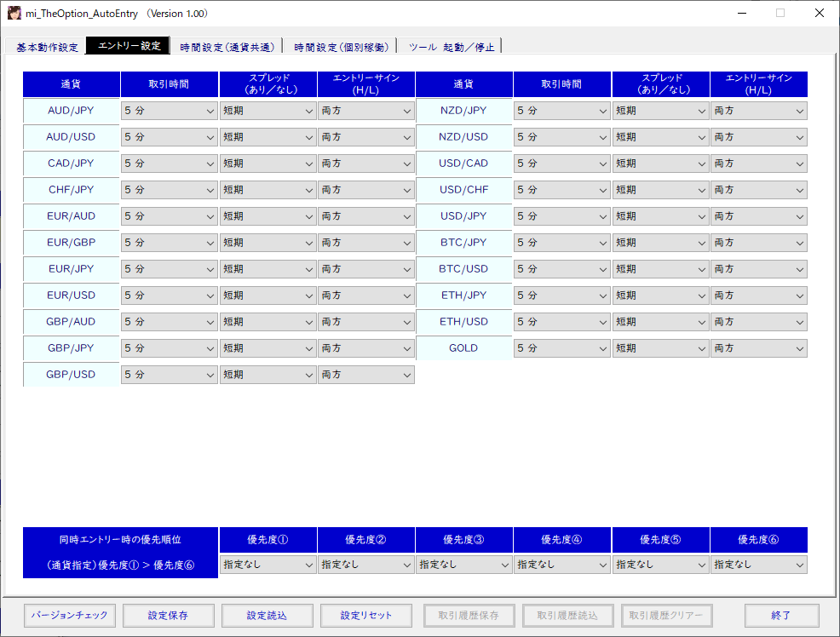
Task: Click the 終了 button
Action: click(x=781, y=615)
